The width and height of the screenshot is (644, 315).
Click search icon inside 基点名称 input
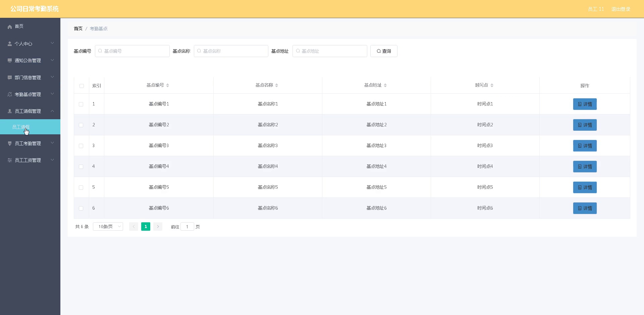point(199,51)
